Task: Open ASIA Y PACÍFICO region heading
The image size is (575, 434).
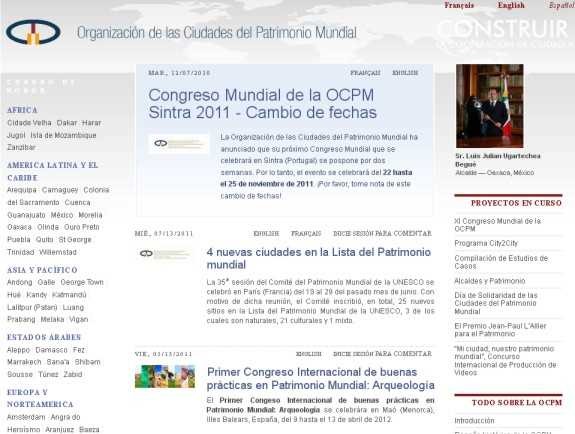Action: pos(42,270)
